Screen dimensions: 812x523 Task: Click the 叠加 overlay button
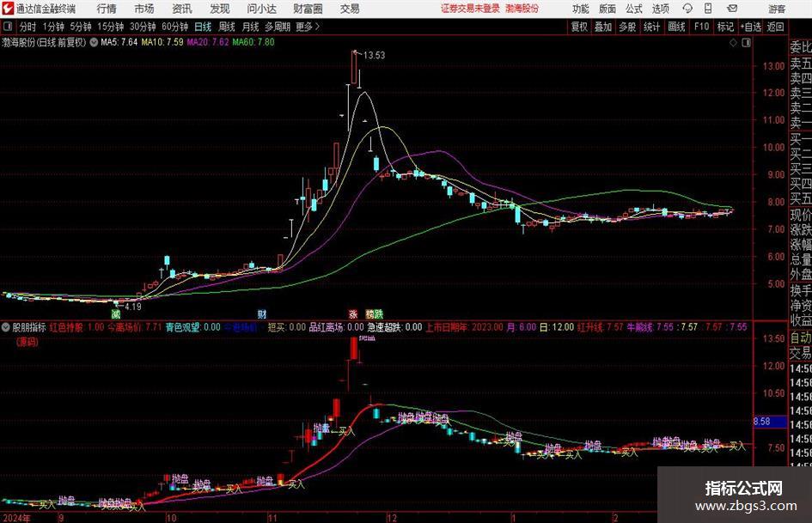(603, 27)
